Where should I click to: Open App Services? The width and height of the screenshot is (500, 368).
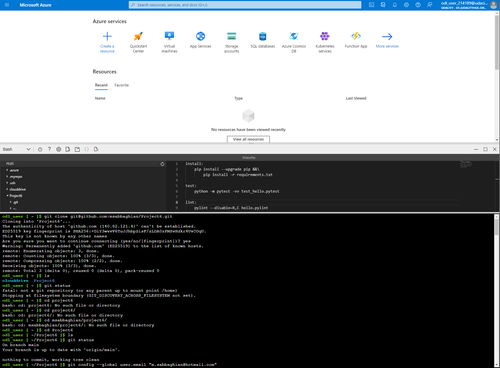tap(200, 40)
